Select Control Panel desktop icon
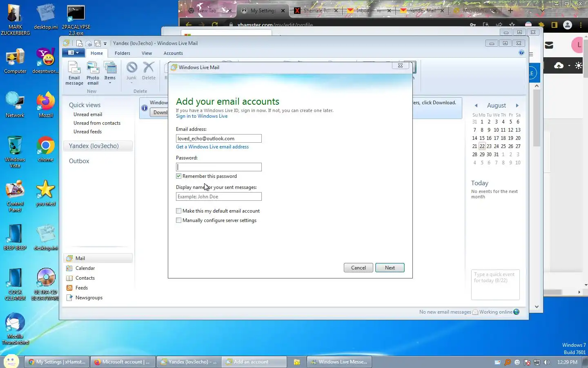 (x=15, y=197)
